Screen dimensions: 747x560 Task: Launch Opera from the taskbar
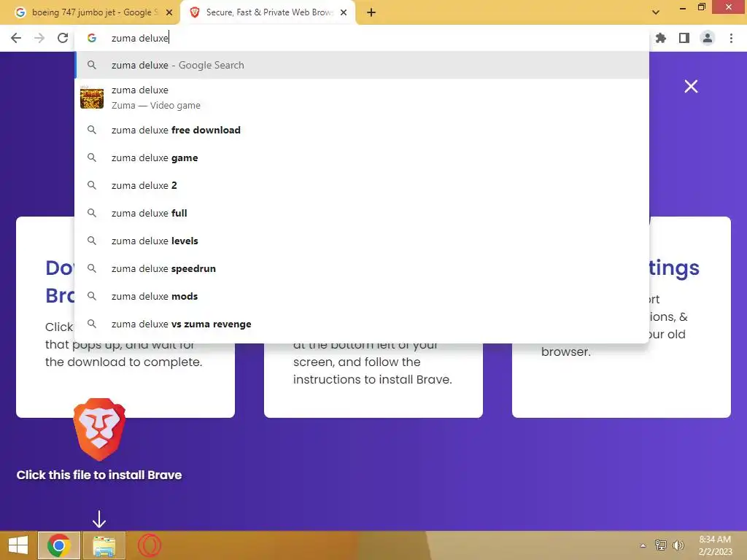[149, 545]
